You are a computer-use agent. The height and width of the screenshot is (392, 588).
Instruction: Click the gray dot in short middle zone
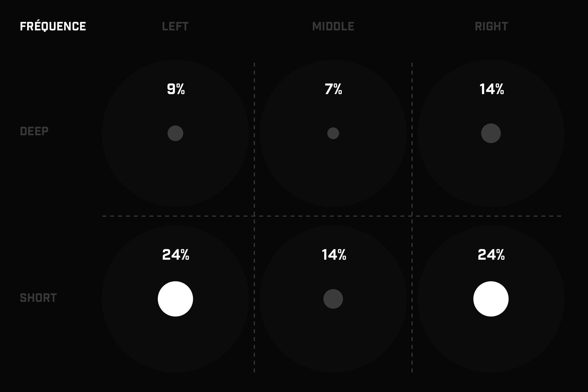click(333, 299)
